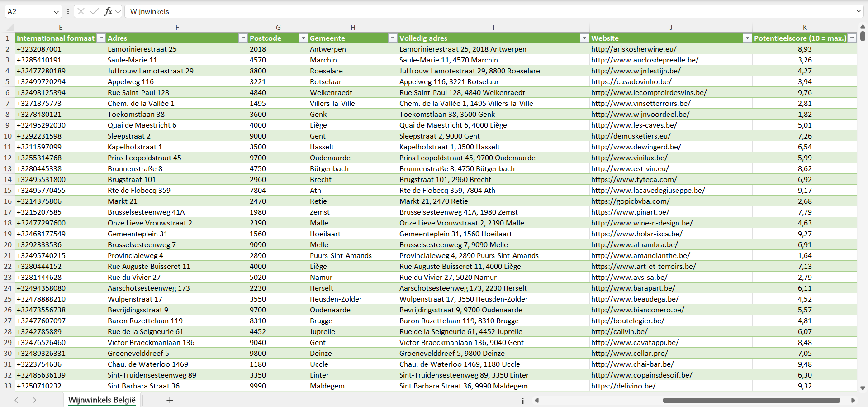
Task: Open filter for Internationaal formaat column
Action: click(x=101, y=38)
